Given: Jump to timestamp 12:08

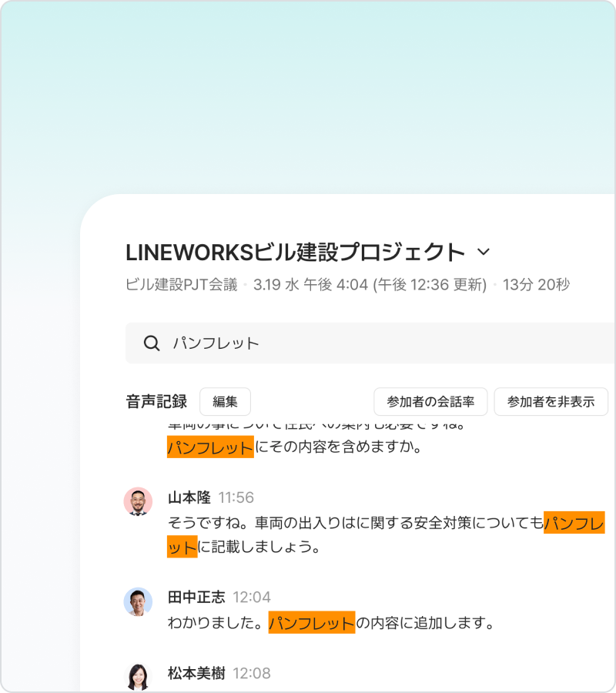Looking at the screenshot, I should click(252, 673).
